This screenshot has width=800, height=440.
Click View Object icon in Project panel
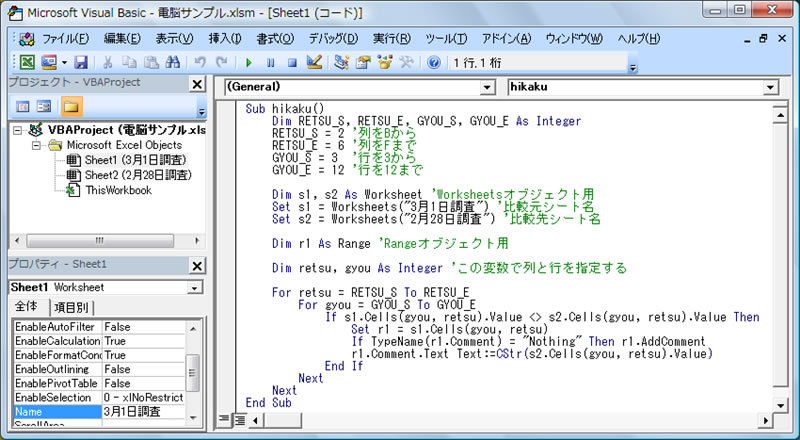click(44, 107)
